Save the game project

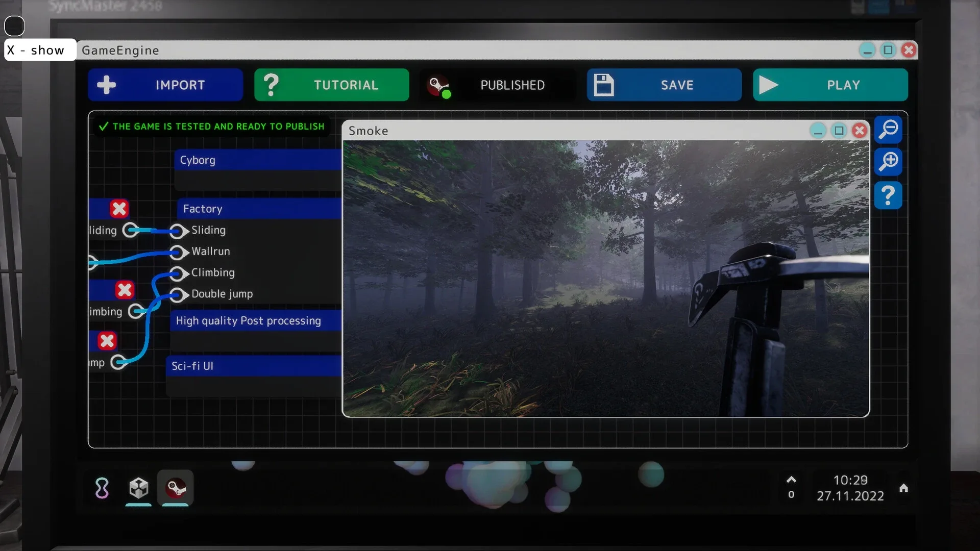click(x=664, y=85)
